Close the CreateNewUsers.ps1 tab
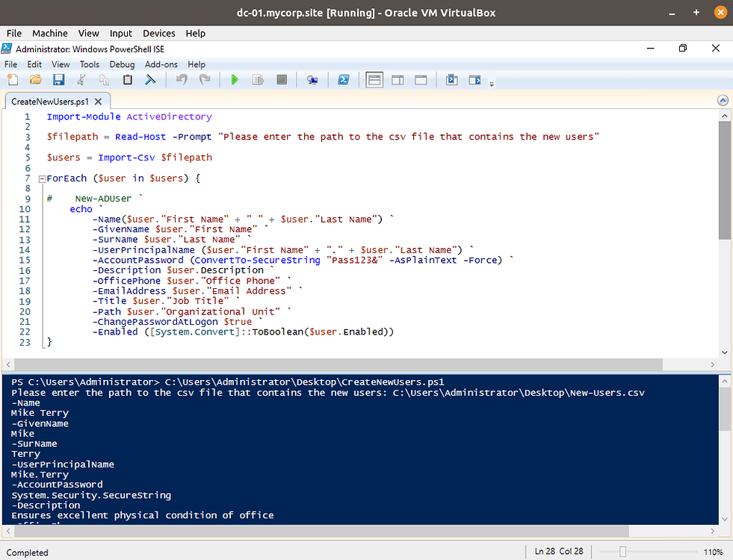 pyautogui.click(x=99, y=101)
